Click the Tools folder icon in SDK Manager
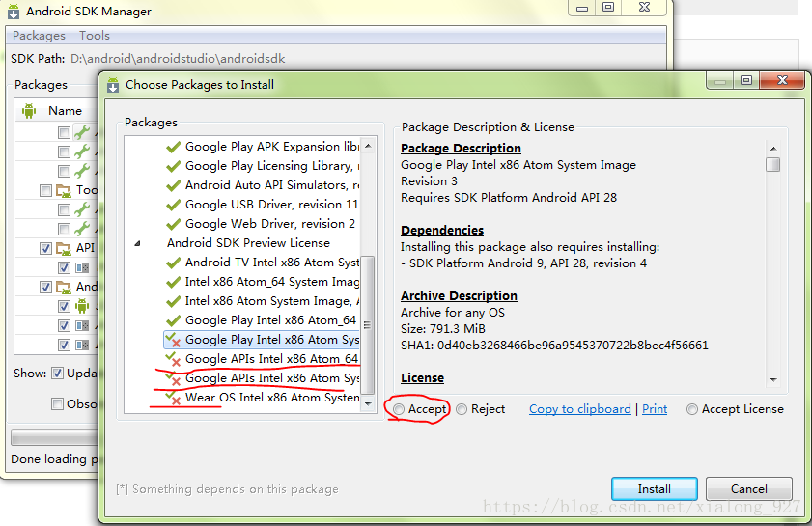Image resolution: width=812 pixels, height=526 pixels. pos(64,190)
